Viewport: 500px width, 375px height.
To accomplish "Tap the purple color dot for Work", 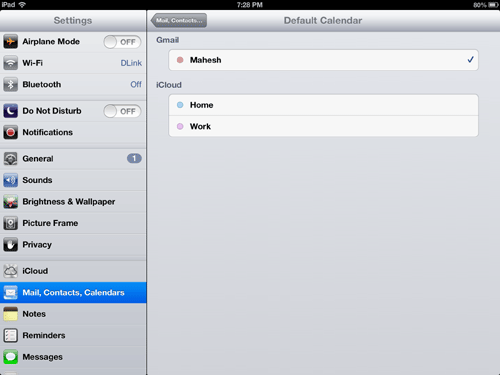I will (180, 126).
